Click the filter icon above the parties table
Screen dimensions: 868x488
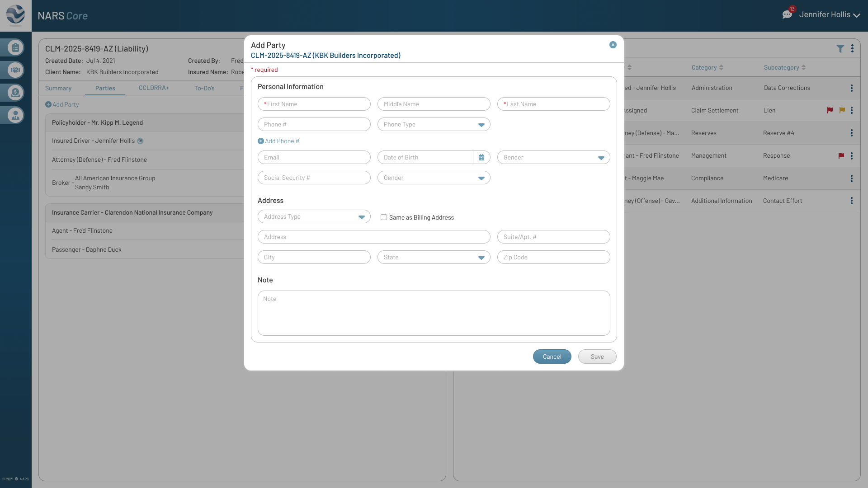[840, 48]
